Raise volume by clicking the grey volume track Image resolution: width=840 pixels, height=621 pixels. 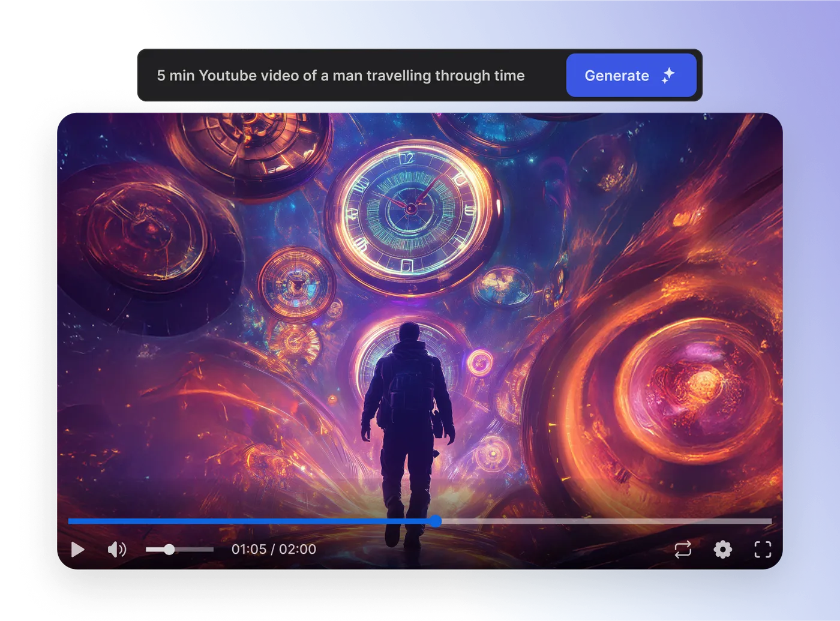[x=195, y=549]
